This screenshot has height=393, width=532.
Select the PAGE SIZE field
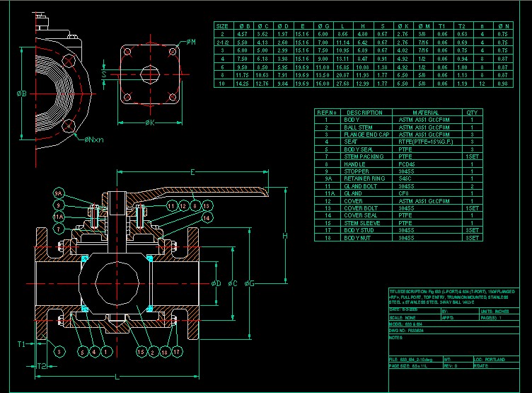(x=416, y=365)
